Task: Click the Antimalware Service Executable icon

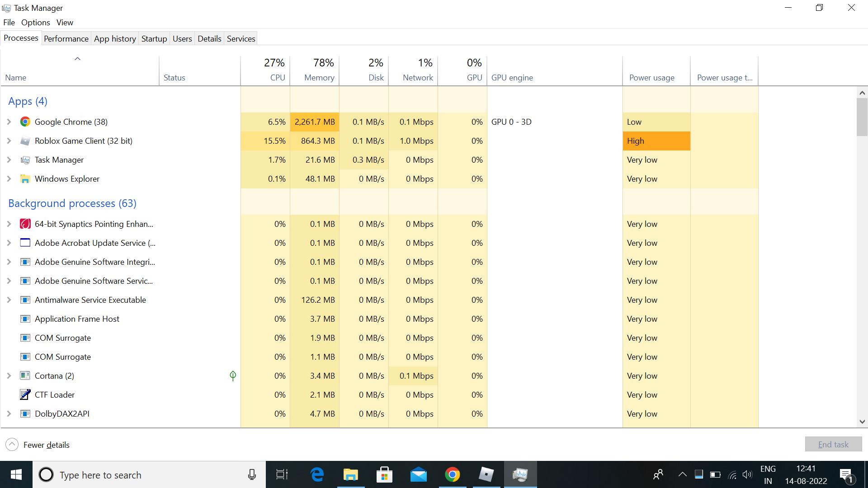Action: [25, 300]
